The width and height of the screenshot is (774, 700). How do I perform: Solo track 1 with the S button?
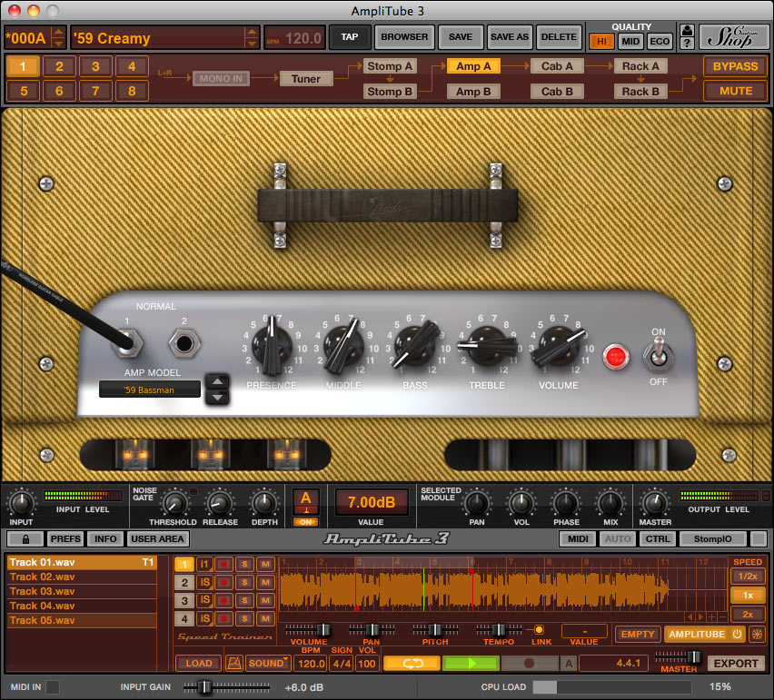[244, 564]
